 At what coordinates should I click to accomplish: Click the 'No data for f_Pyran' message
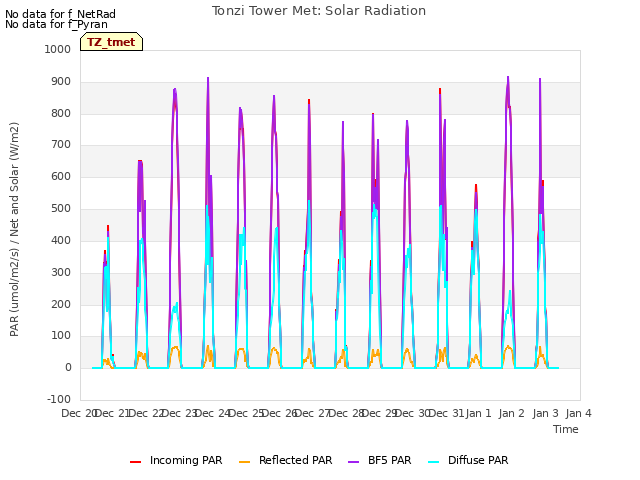[x=56, y=24]
